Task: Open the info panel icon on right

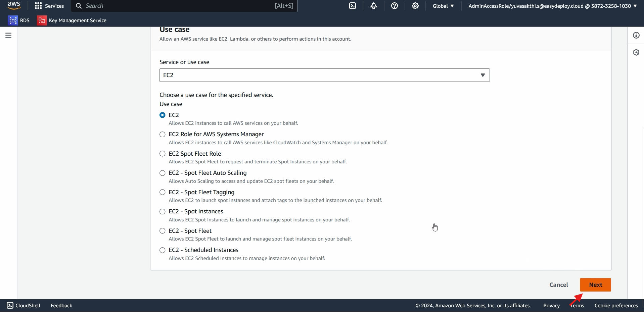Action: 636,35
